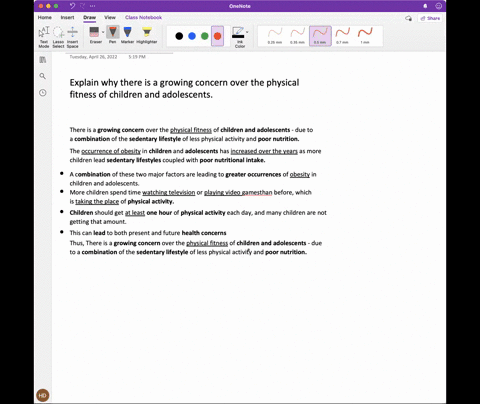
Task: Open the Class Notebook tab
Action: (143, 17)
